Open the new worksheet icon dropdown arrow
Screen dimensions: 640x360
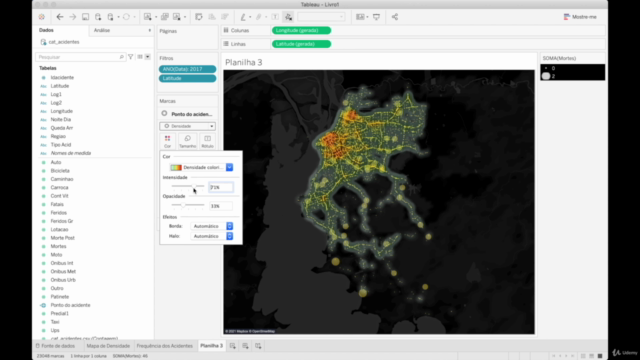[156, 17]
